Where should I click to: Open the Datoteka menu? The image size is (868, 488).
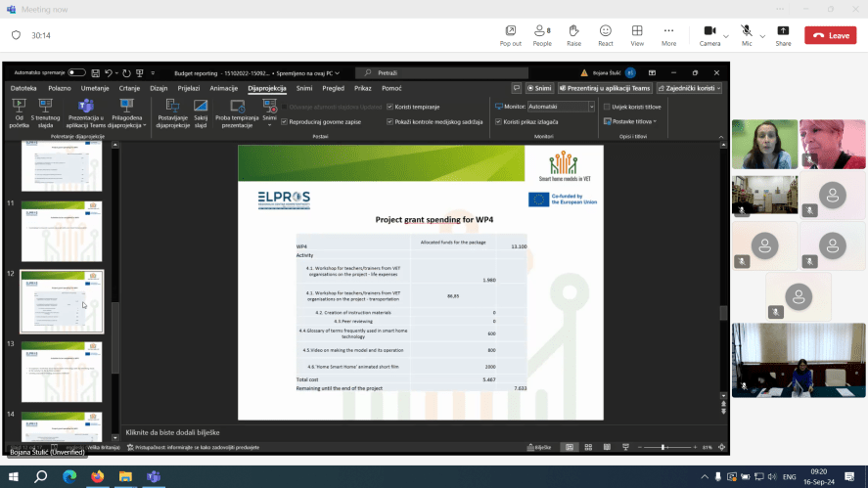(23, 88)
